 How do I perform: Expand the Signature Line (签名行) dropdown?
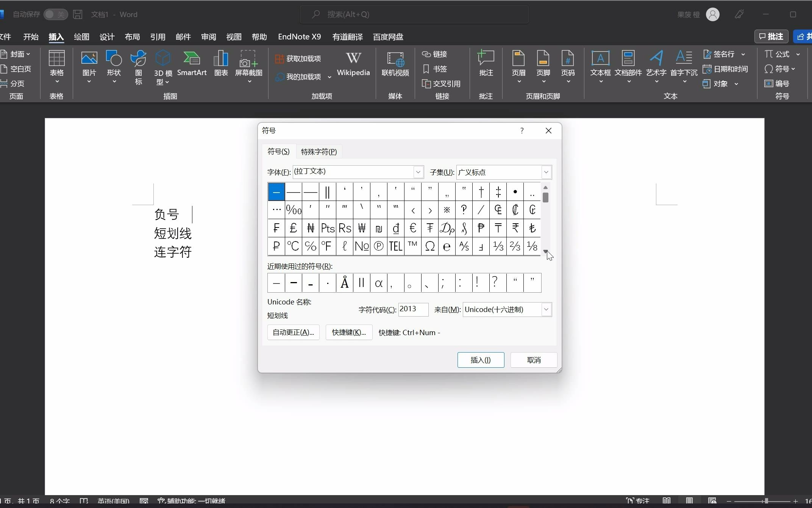[743, 54]
